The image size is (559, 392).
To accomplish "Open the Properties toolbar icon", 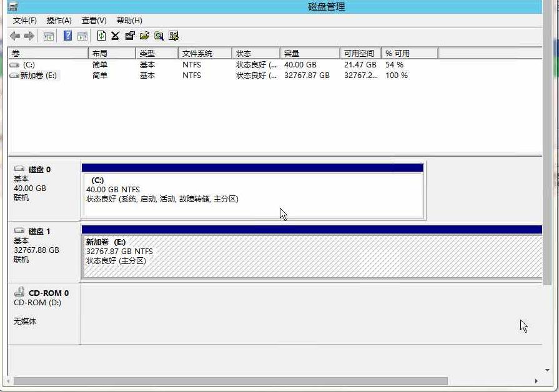I will pos(130,36).
